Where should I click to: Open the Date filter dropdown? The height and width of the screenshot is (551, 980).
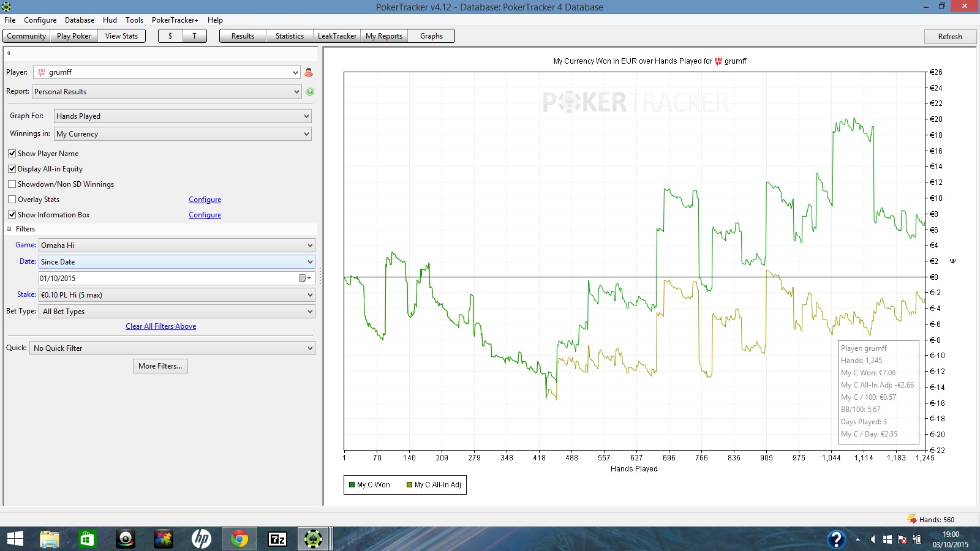pos(177,262)
